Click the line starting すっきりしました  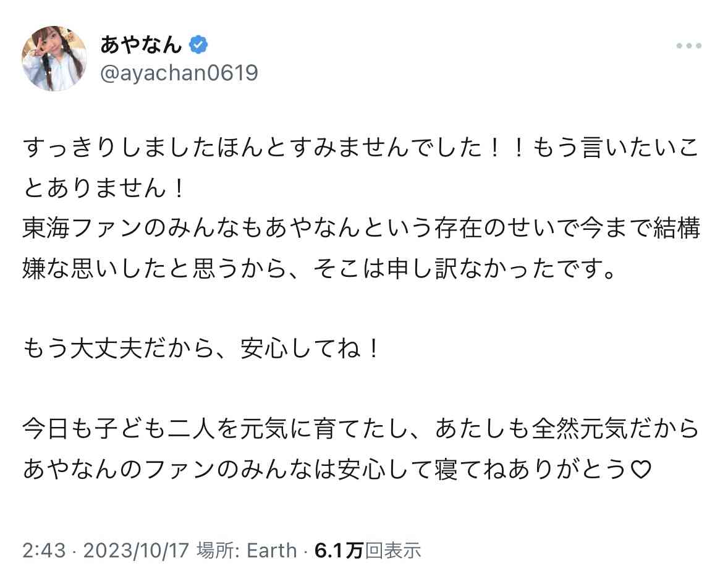point(361,147)
